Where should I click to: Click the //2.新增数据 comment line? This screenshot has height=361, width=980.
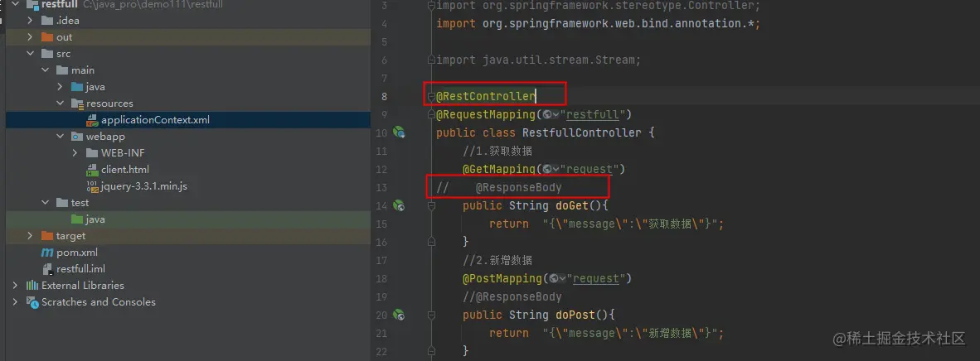497,260
